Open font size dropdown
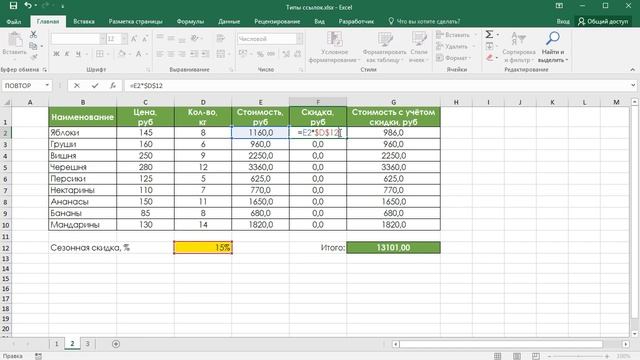This screenshot has width=640, height=360. pyautogui.click(x=124, y=39)
